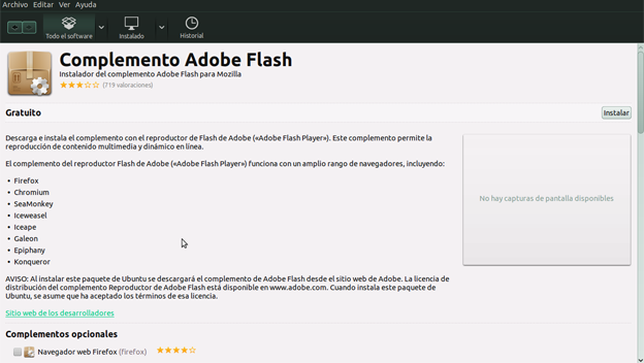The width and height of the screenshot is (644, 363).
Task: Click the vertical scrollbar handle
Action: 640,93
